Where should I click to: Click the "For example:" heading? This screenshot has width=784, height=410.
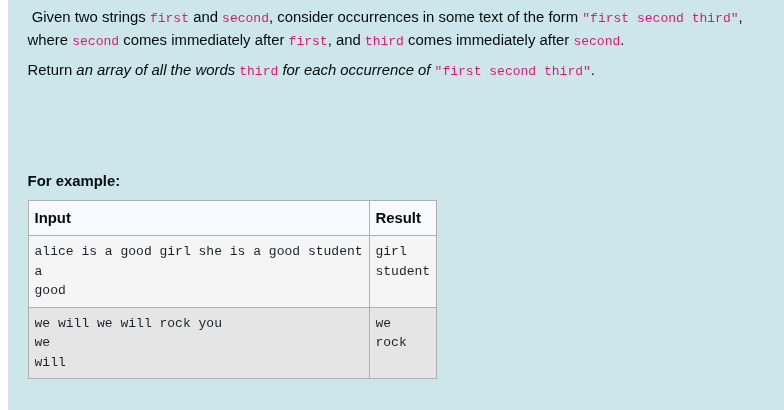click(74, 181)
